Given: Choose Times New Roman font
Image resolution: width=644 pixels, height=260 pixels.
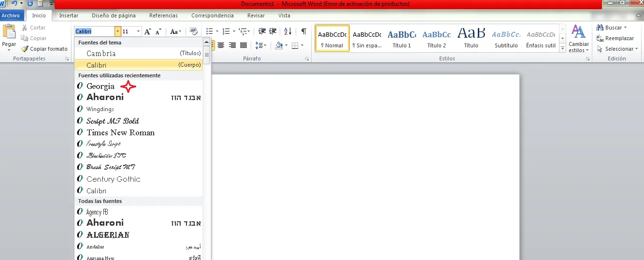Looking at the screenshot, I should click(x=139, y=132).
